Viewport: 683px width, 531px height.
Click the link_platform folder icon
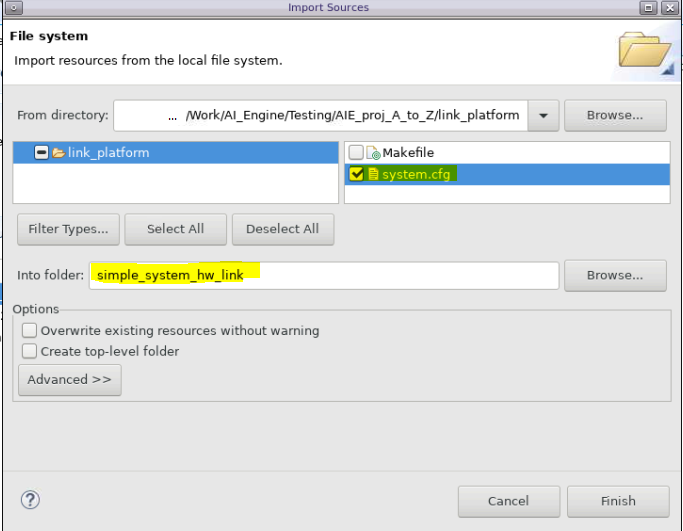[x=58, y=153]
